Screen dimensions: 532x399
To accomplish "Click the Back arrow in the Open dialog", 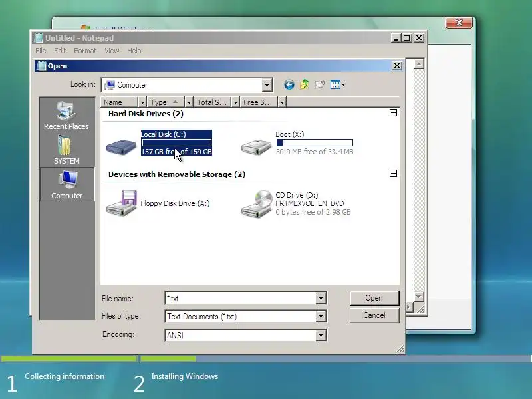I will point(289,85).
